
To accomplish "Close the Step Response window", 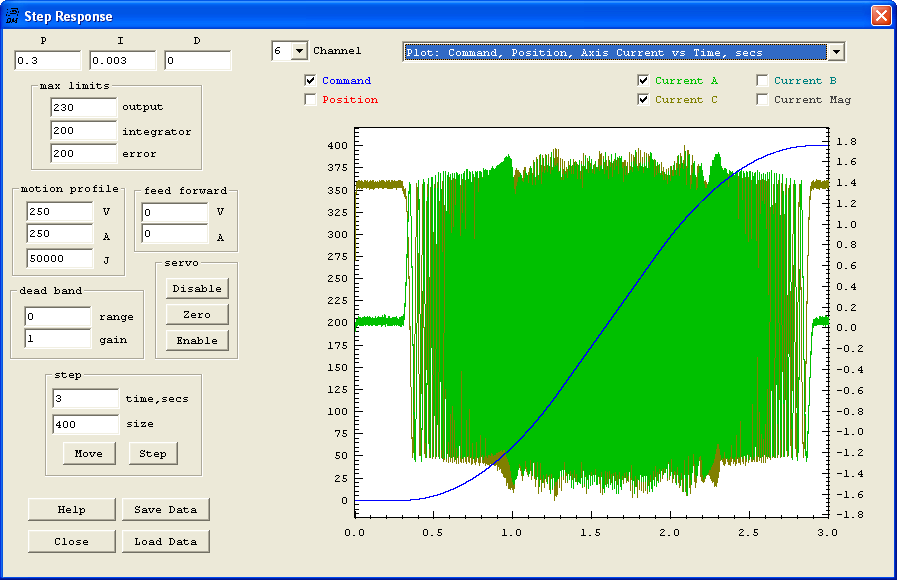I will (880, 16).
